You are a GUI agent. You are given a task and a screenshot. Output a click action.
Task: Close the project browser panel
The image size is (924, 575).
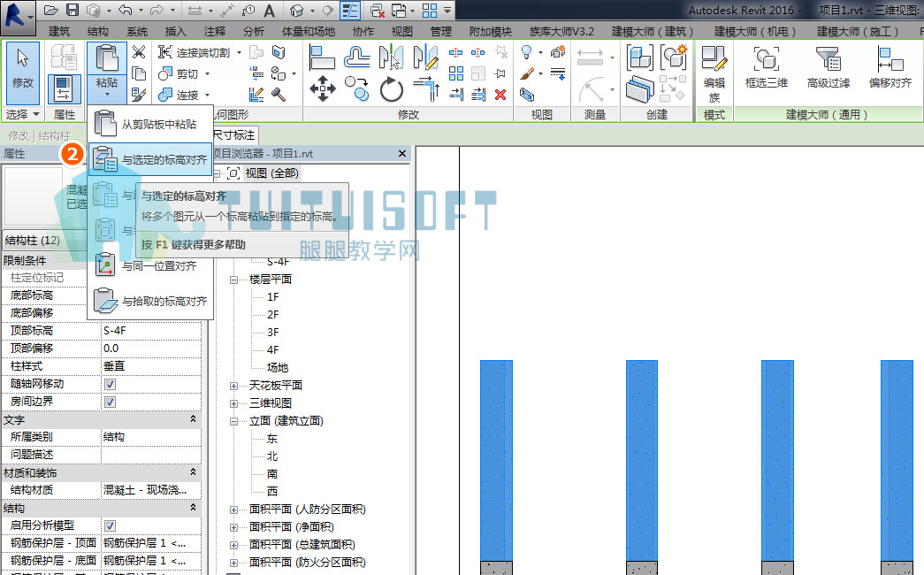click(x=402, y=153)
